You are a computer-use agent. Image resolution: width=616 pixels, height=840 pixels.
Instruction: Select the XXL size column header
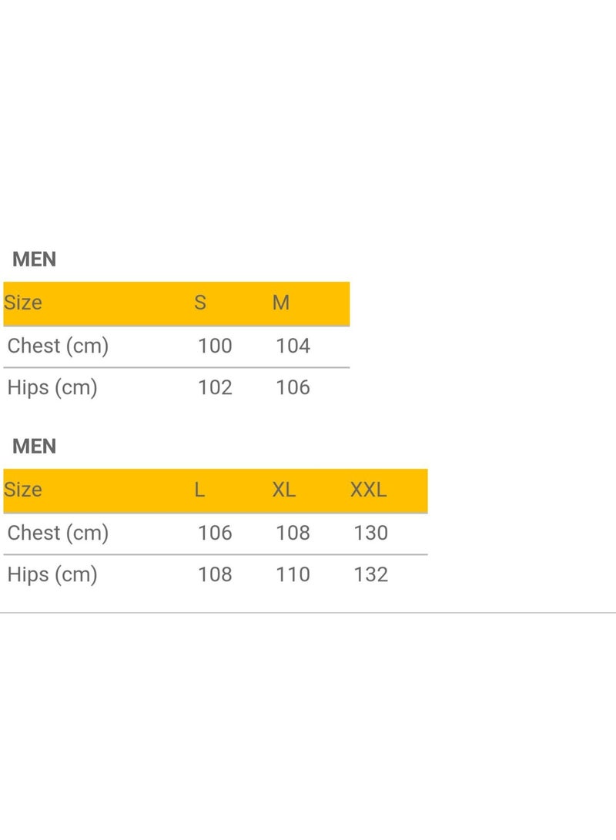pos(369,490)
